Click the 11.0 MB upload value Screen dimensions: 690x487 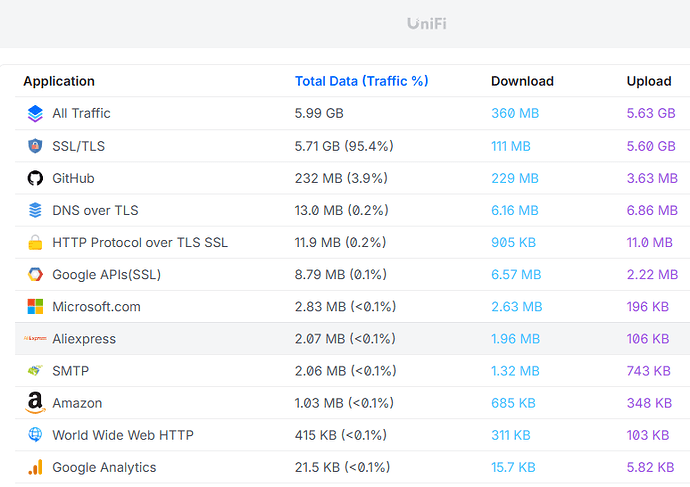650,242
